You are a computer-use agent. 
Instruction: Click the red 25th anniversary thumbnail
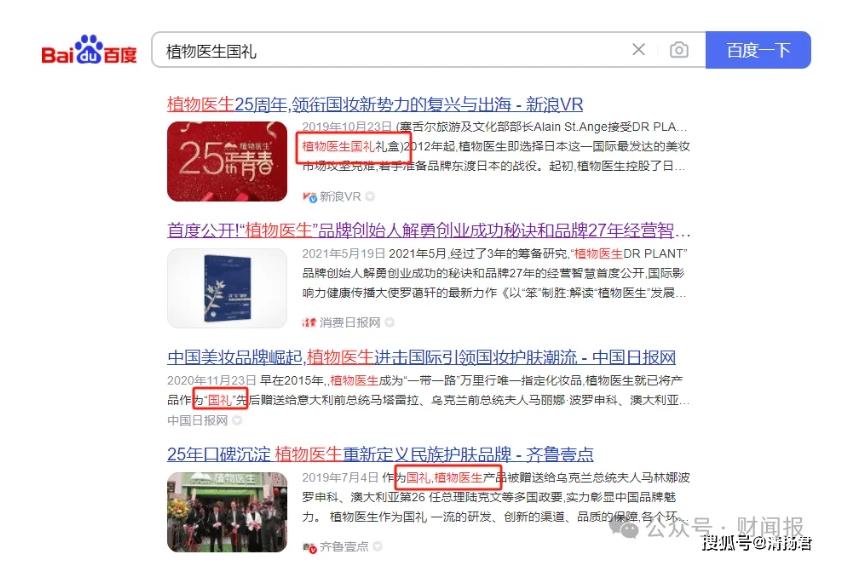click(x=226, y=161)
